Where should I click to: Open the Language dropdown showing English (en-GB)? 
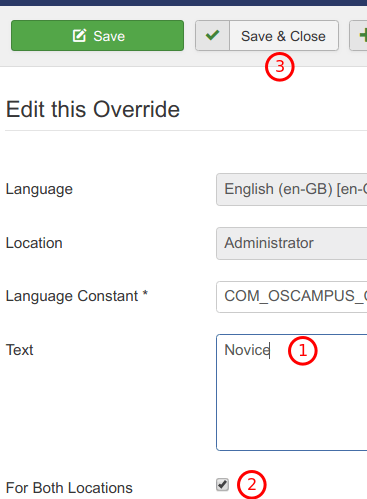point(292,189)
